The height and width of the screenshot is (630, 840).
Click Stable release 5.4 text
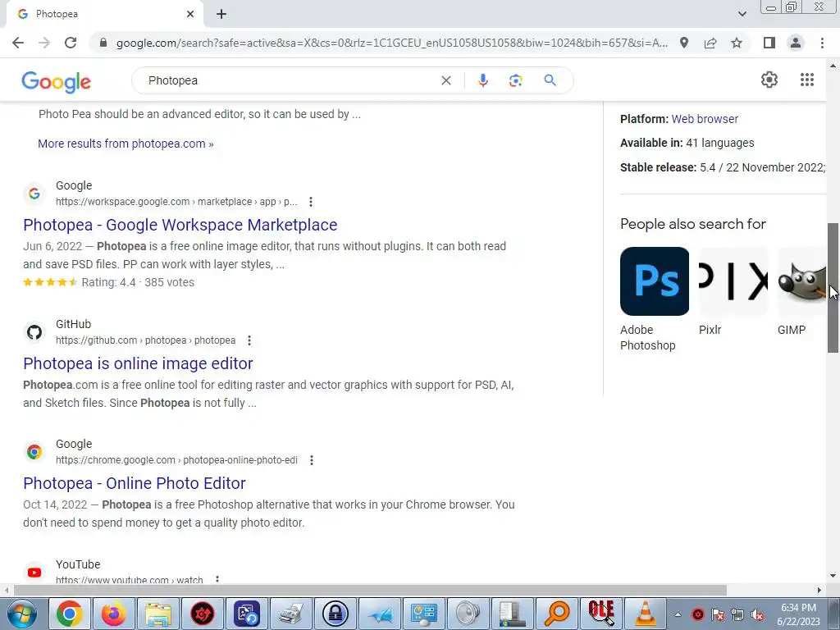pyautogui.click(x=722, y=167)
